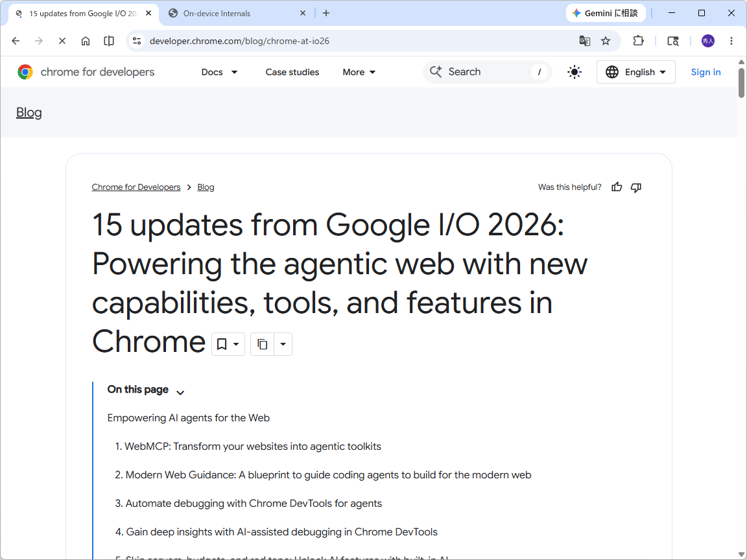Open new tab with plus button
This screenshot has width=747, height=560.
(326, 14)
